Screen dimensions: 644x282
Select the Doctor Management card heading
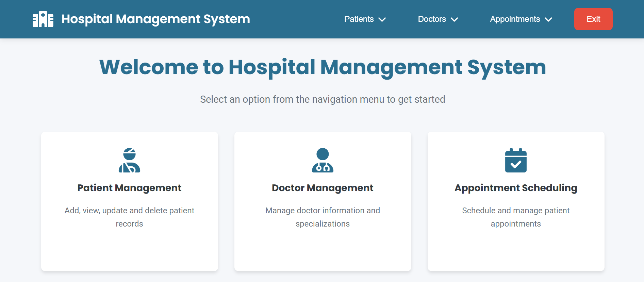pyautogui.click(x=323, y=188)
